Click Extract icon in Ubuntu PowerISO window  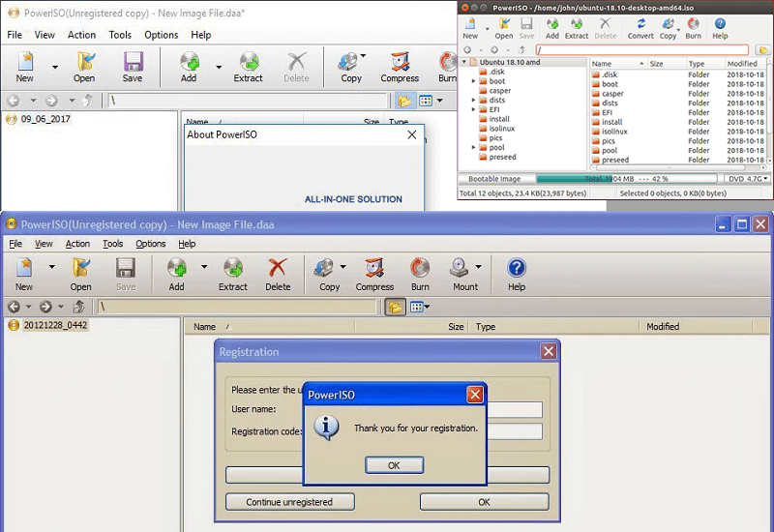(x=576, y=23)
